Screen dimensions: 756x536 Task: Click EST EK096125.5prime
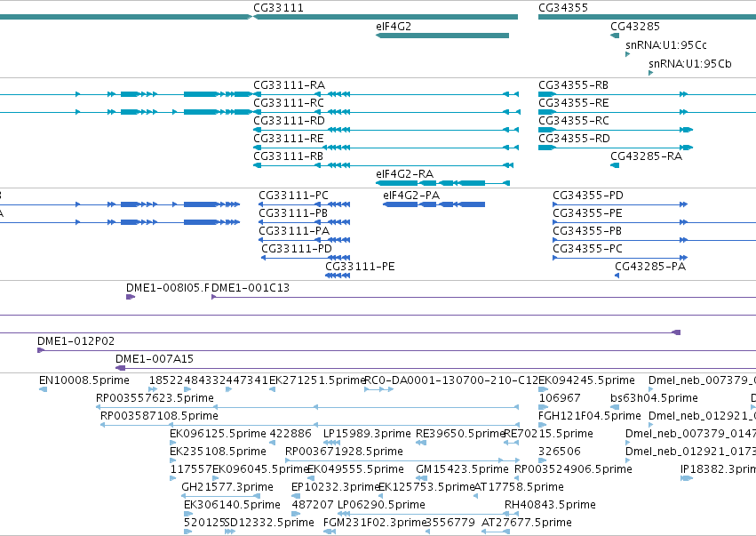click(x=172, y=443)
